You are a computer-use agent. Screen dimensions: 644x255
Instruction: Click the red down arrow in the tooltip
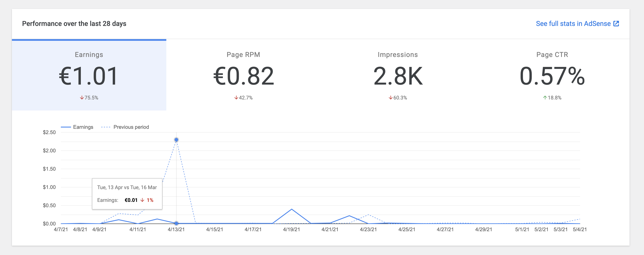[142, 200]
